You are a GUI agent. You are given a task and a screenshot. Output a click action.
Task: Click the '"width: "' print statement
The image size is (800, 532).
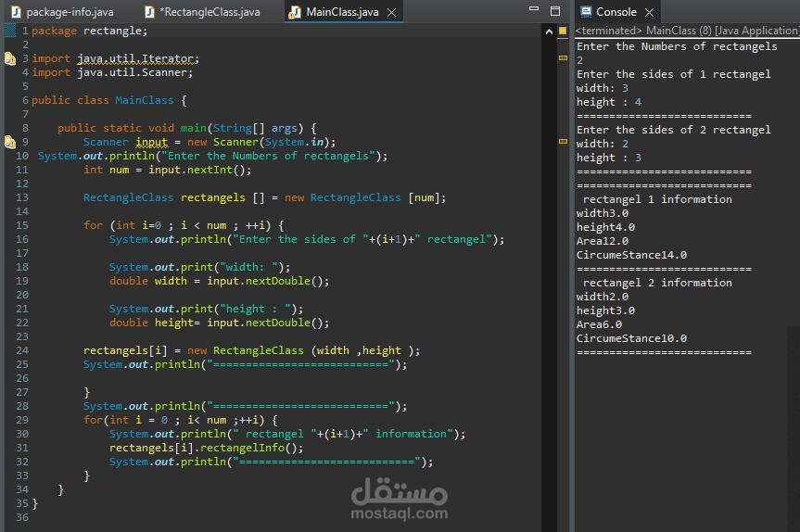click(199, 267)
